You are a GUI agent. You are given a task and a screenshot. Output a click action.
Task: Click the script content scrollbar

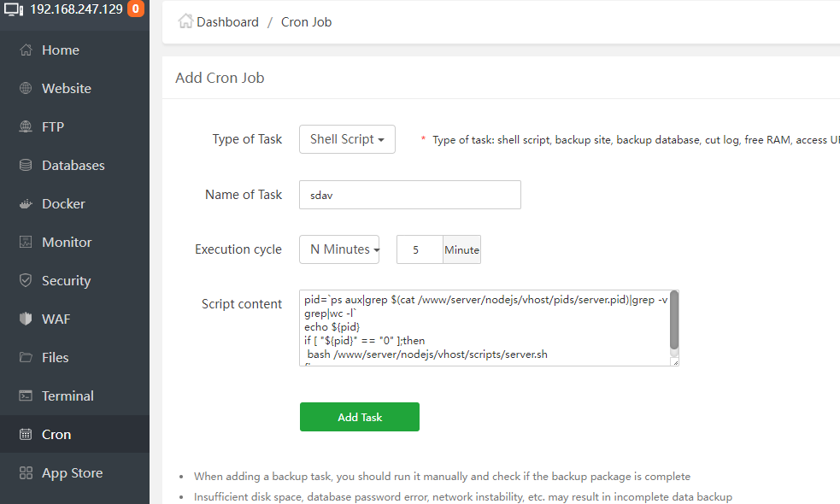(x=674, y=321)
